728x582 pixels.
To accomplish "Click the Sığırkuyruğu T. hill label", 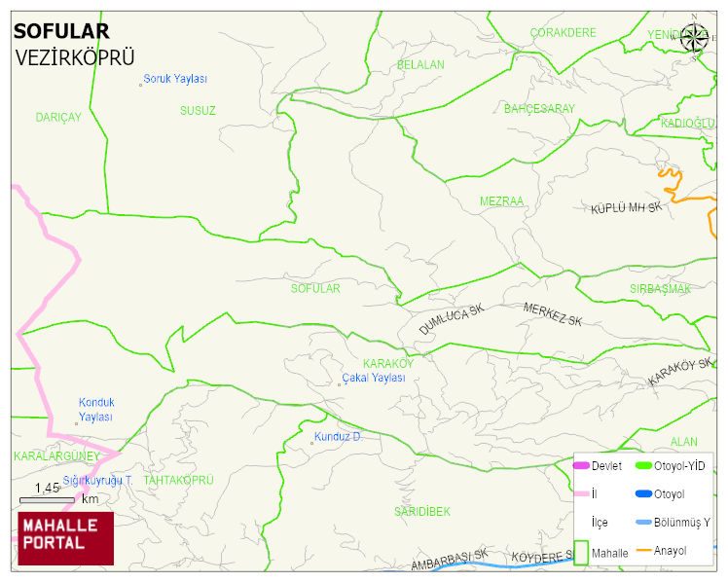I will pyautogui.click(x=98, y=481).
